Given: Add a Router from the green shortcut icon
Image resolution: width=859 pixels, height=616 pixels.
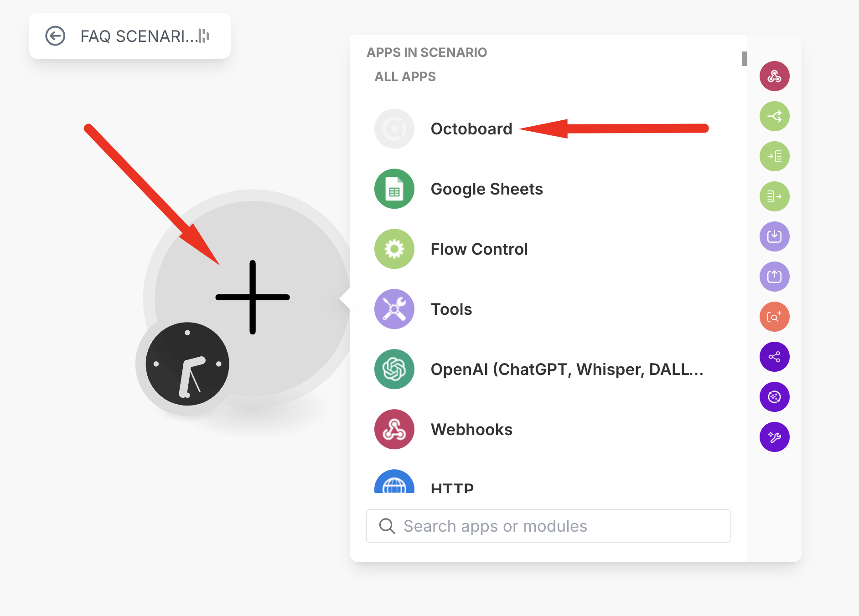Looking at the screenshot, I should coord(774,116).
